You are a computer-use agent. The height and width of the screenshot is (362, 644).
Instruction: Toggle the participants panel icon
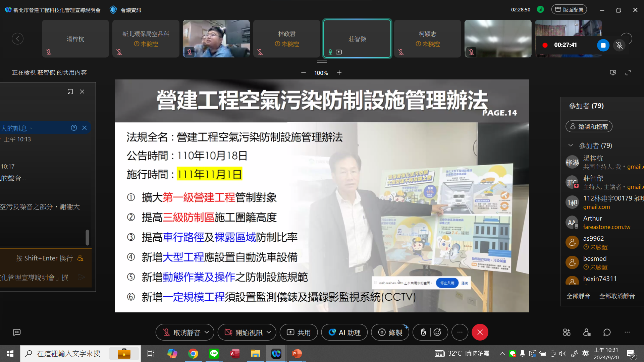(x=587, y=332)
